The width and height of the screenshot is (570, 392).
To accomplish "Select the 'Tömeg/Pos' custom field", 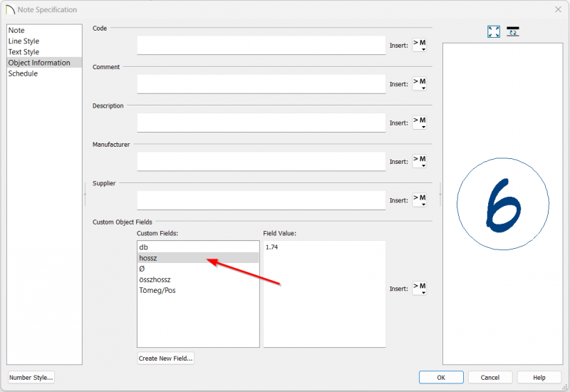I will click(198, 290).
